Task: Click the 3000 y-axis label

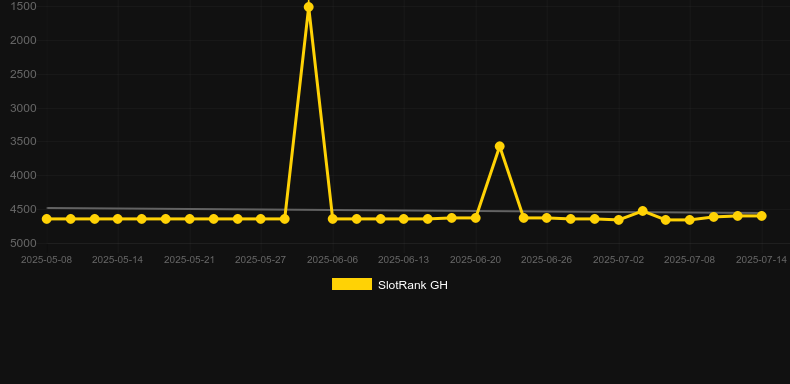Action: pyautogui.click(x=23, y=108)
